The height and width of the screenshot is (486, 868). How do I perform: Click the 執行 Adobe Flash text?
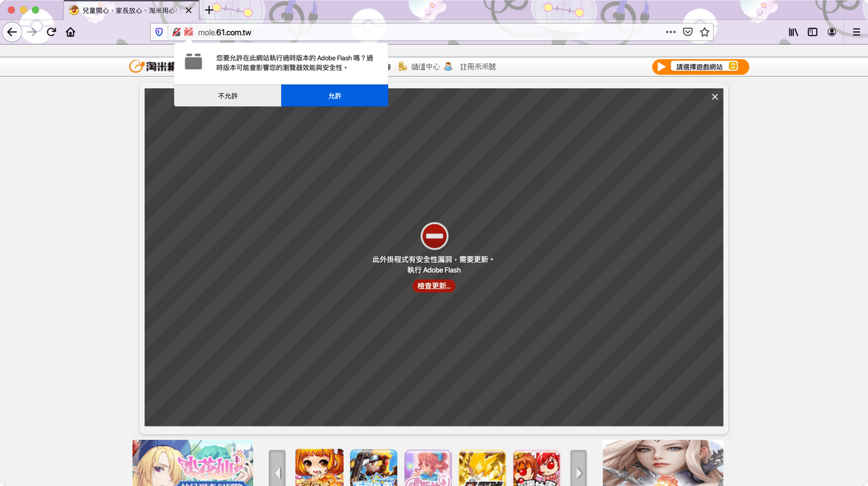tap(434, 270)
